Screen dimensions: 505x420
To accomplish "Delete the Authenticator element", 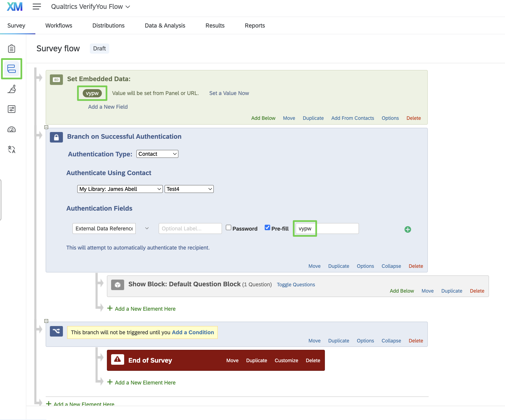I will 416,266.
